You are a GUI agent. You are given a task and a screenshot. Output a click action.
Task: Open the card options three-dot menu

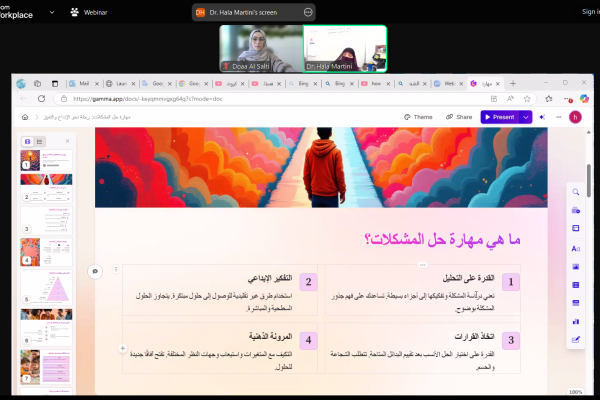[x=116, y=268]
